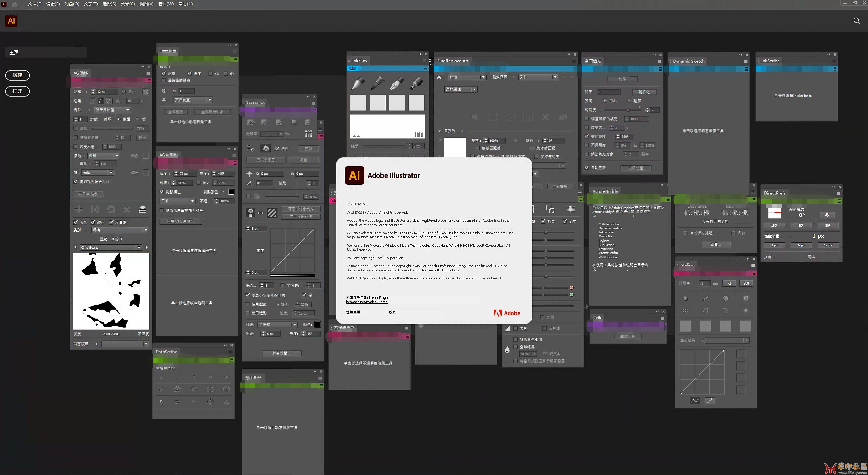Select the first marker nib in InkFlow
The image size is (868, 475).
(x=358, y=83)
